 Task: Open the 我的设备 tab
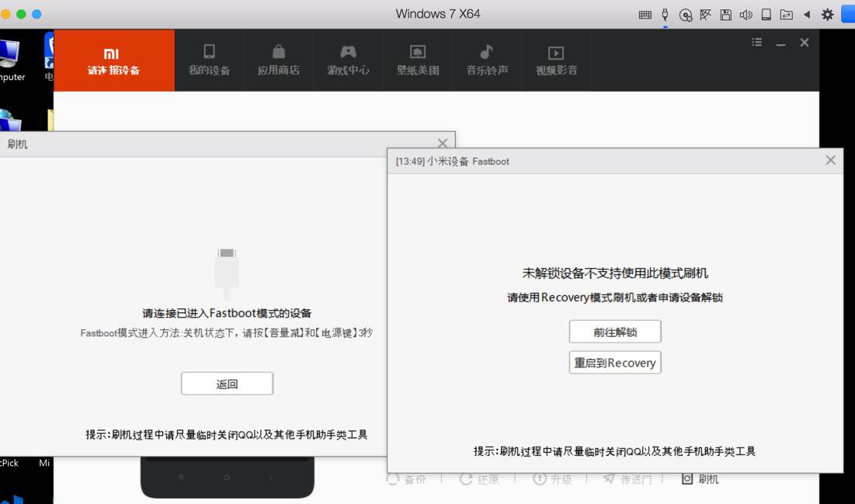click(x=209, y=60)
